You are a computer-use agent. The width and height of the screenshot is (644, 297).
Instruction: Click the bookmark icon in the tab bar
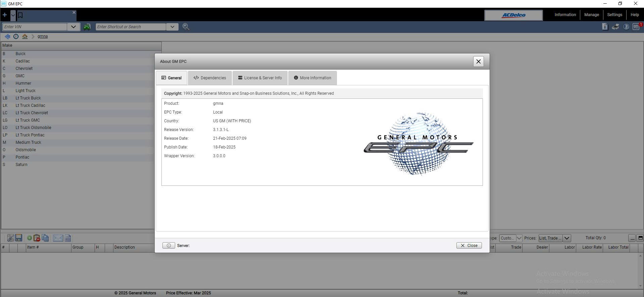coord(20,15)
